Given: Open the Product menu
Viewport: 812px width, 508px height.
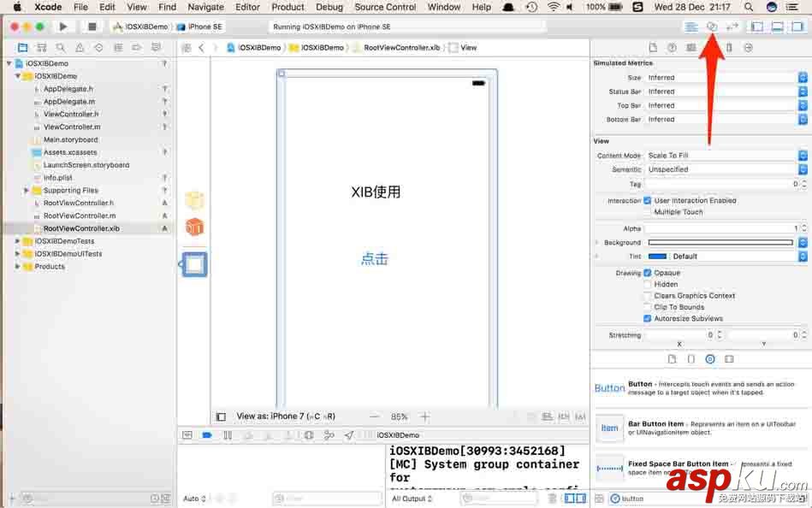Looking at the screenshot, I should pyautogui.click(x=287, y=7).
